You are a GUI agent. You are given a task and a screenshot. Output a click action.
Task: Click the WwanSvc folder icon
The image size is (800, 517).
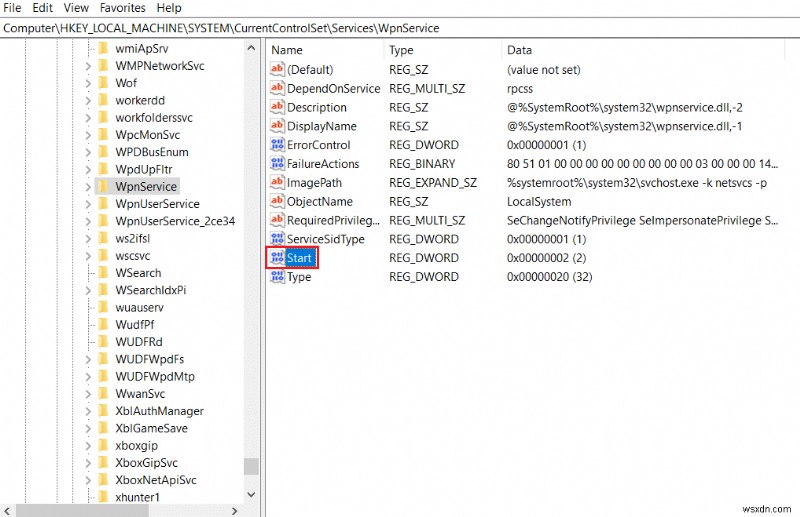tap(103, 393)
